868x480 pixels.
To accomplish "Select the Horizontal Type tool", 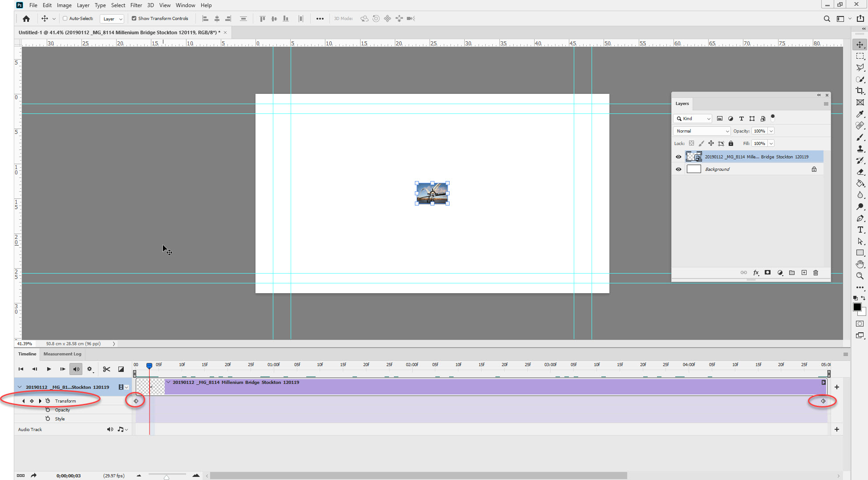I will coord(860,230).
